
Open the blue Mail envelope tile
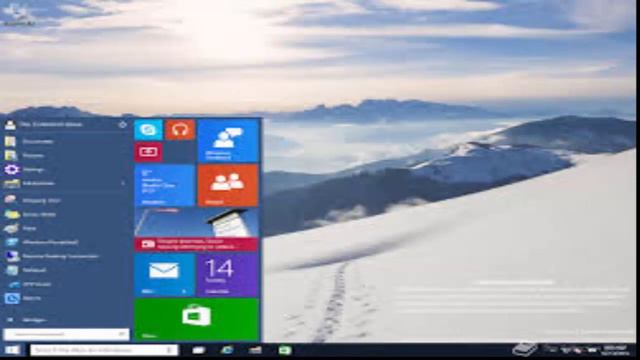tap(164, 274)
